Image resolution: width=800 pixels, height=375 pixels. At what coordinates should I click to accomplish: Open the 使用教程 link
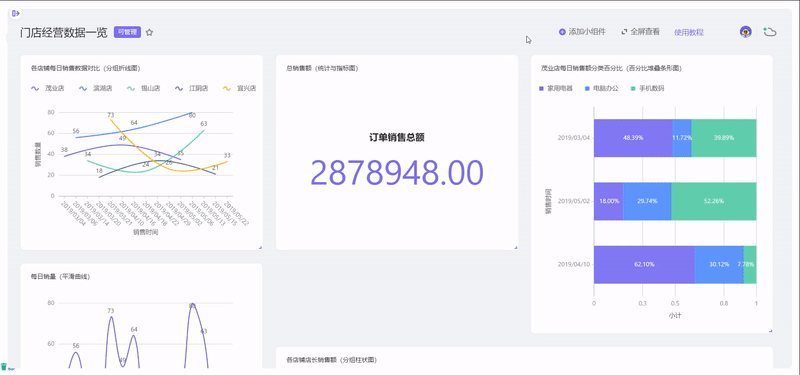tap(689, 32)
